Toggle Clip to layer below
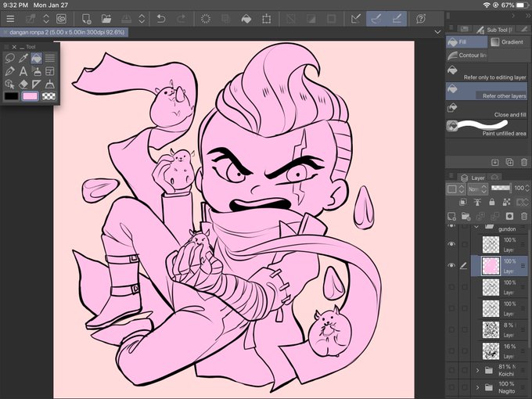Viewport: 532px width, 399px height. [463, 203]
